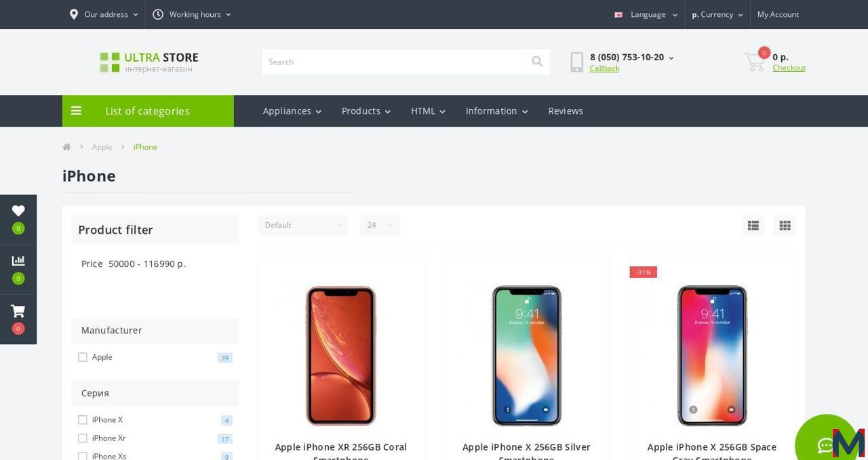Go to home via breadcrumb icon
868x460 pixels.
point(66,147)
